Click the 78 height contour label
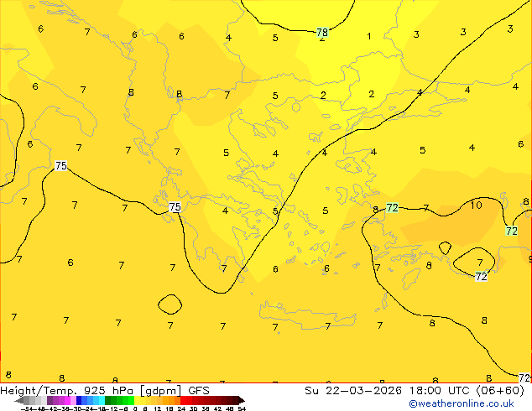Screen dimensions: 532x411 click(x=322, y=32)
